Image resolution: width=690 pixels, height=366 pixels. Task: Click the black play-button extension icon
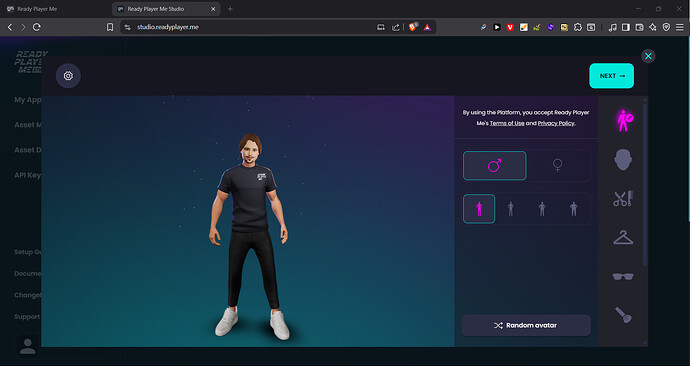[497, 27]
